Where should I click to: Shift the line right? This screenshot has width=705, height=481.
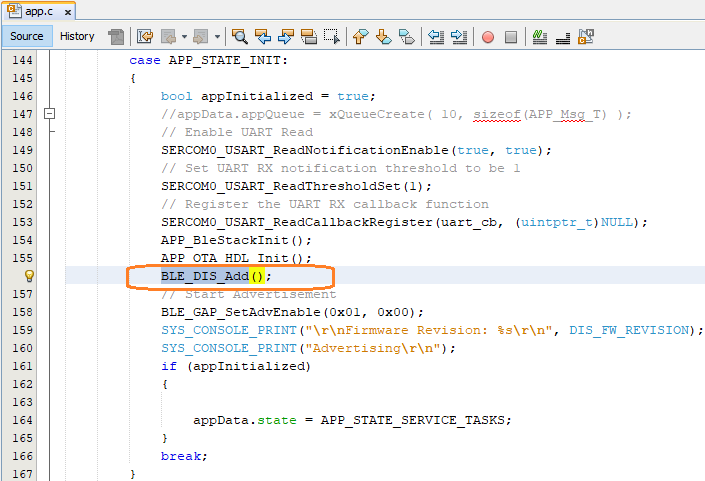458,37
